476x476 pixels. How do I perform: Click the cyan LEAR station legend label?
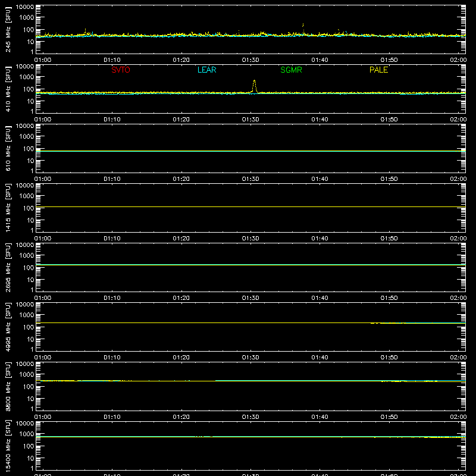pos(206,70)
